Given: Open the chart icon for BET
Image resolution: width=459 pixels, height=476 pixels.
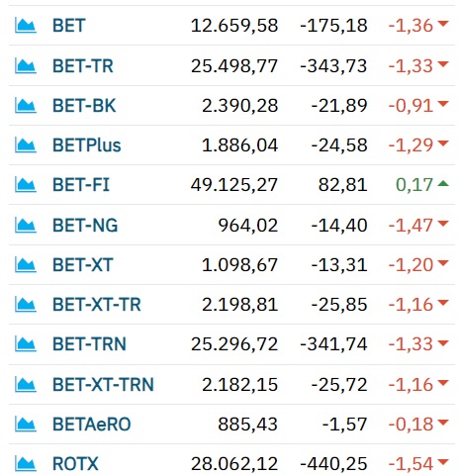Looking at the screenshot, I should click(x=26, y=26).
